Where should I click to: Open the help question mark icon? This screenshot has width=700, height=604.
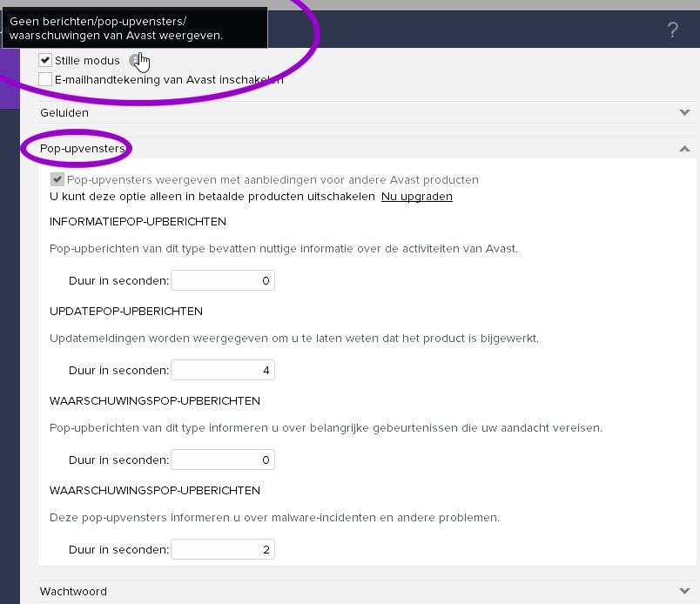pyautogui.click(x=673, y=30)
